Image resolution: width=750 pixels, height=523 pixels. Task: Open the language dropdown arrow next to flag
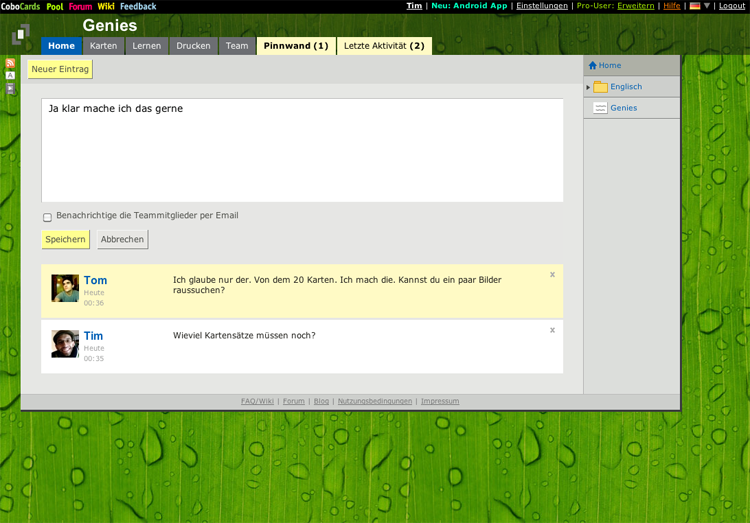click(707, 6)
